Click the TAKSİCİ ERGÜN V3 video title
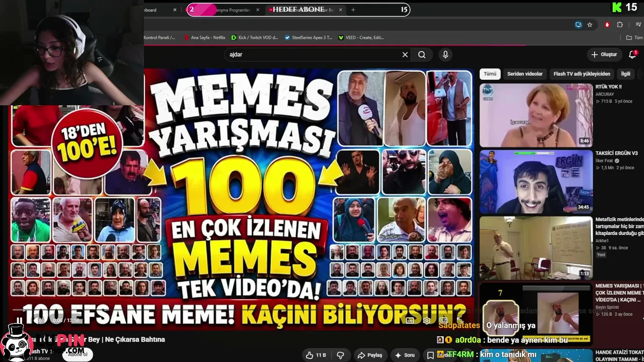Image resolution: width=644 pixels, height=362 pixels. tap(616, 153)
